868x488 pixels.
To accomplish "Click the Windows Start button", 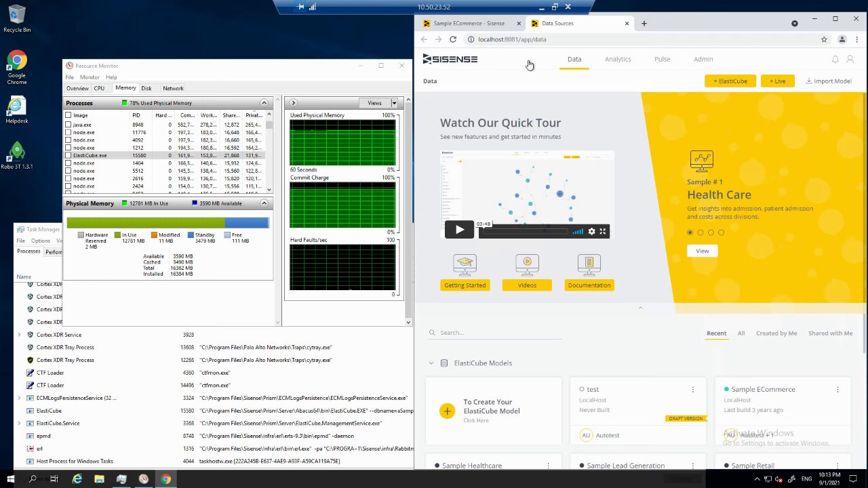I will (9, 479).
